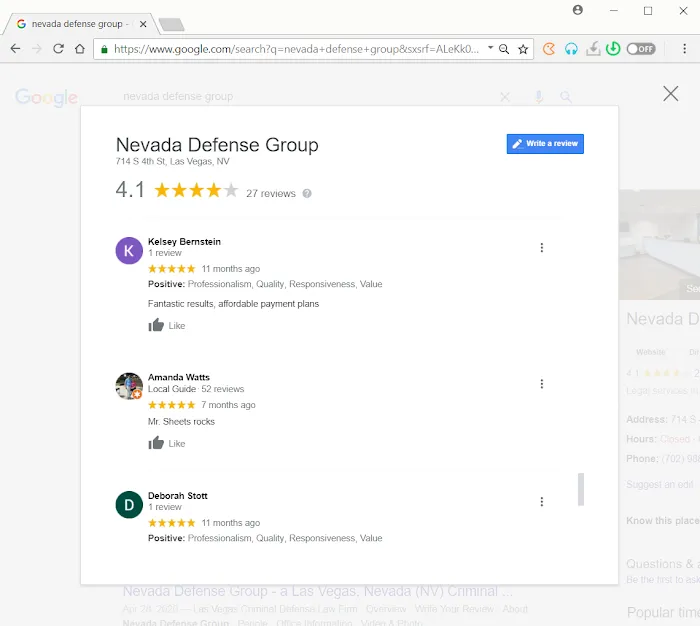Click Local Guide · 52 reviews text
The width and height of the screenshot is (700, 626).
196,389
